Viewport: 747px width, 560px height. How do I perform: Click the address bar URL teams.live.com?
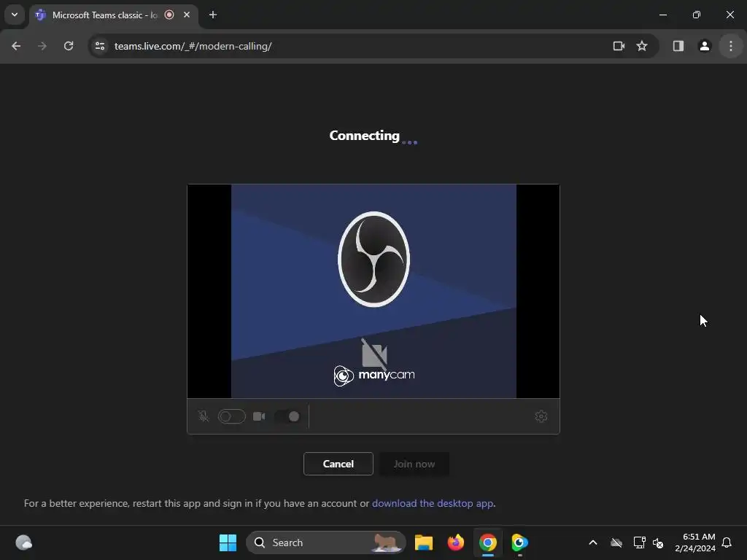(193, 46)
